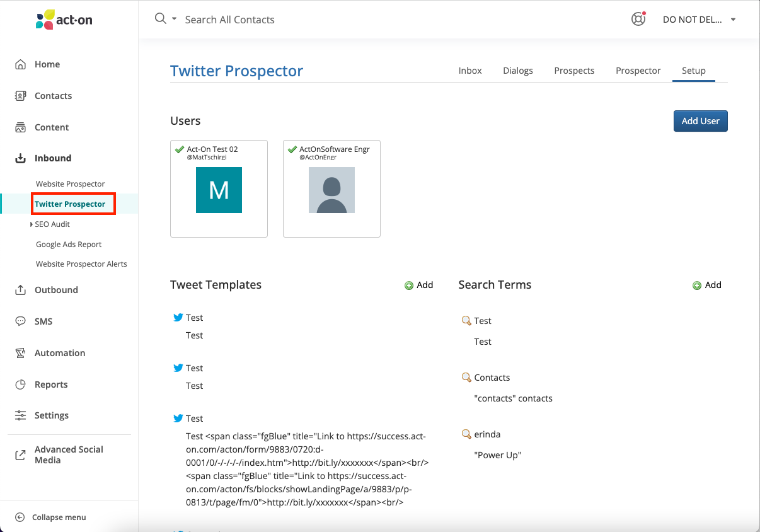Collapse the Inbound section
The height and width of the screenshot is (532, 760).
coord(53,158)
